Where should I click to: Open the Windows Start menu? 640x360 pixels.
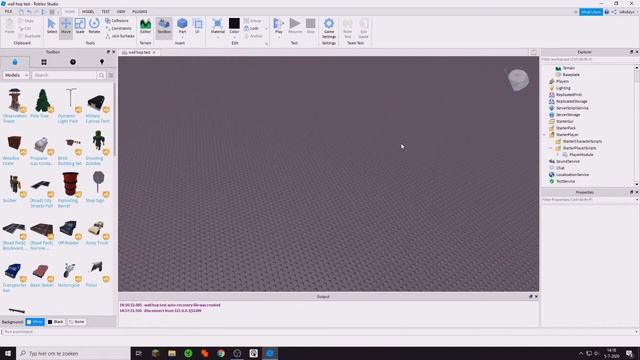point(8,353)
